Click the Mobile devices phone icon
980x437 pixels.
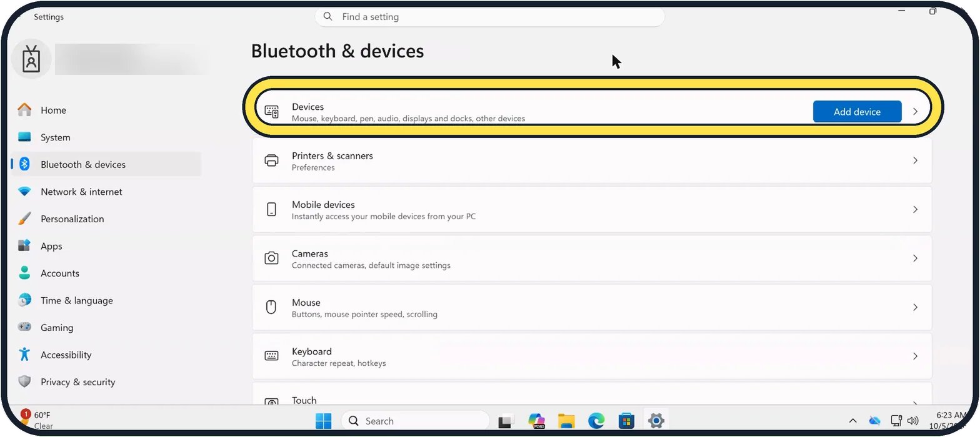click(x=271, y=210)
